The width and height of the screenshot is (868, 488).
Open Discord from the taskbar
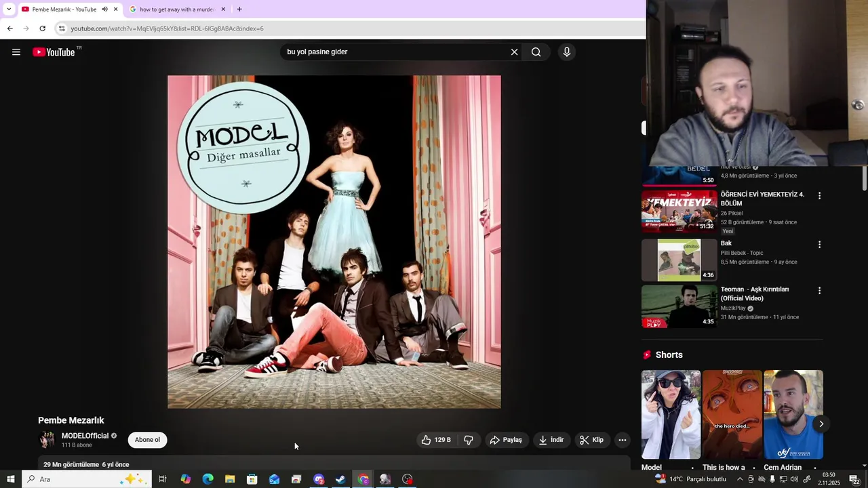pyautogui.click(x=319, y=479)
